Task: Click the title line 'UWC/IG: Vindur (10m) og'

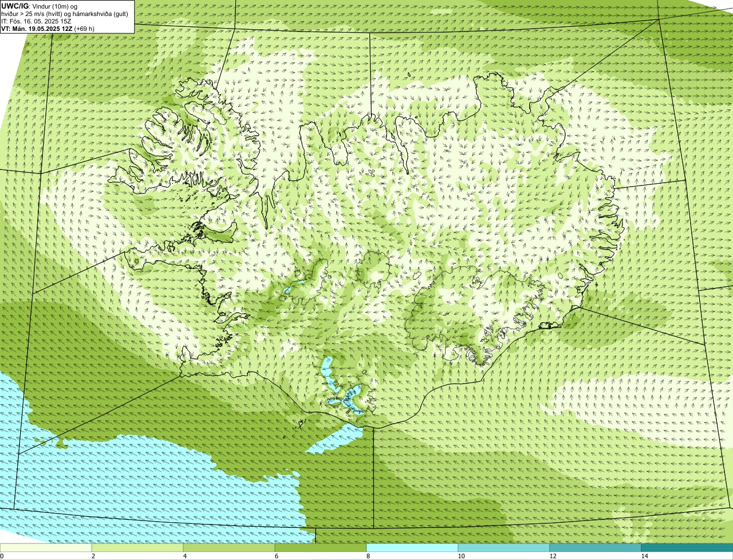Action: [x=39, y=6]
